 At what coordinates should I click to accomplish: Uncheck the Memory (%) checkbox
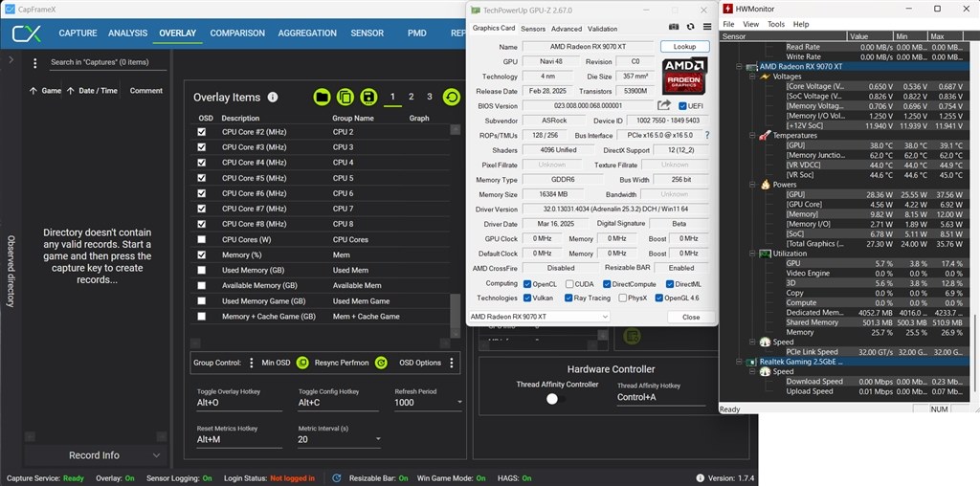pos(201,254)
